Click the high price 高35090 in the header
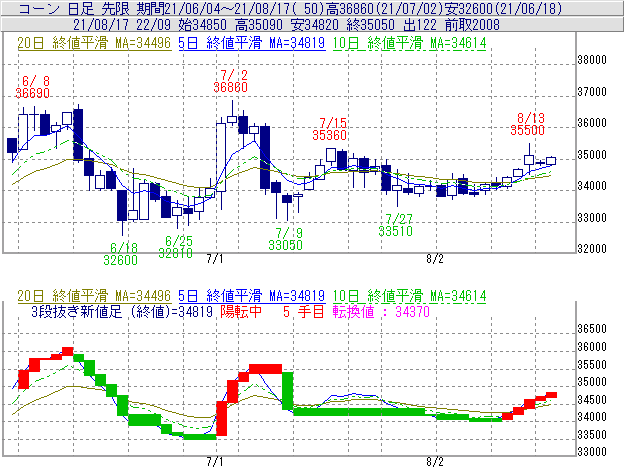The image size is (624, 475). (x=259, y=25)
